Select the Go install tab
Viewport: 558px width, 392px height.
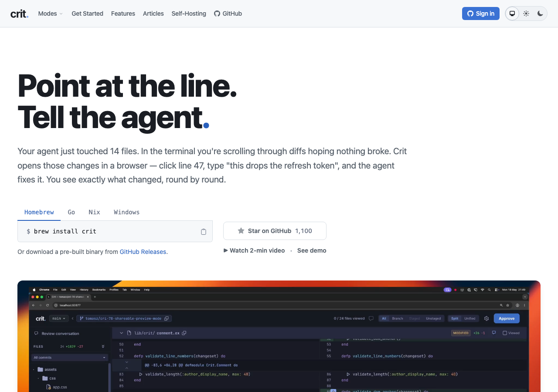click(71, 212)
